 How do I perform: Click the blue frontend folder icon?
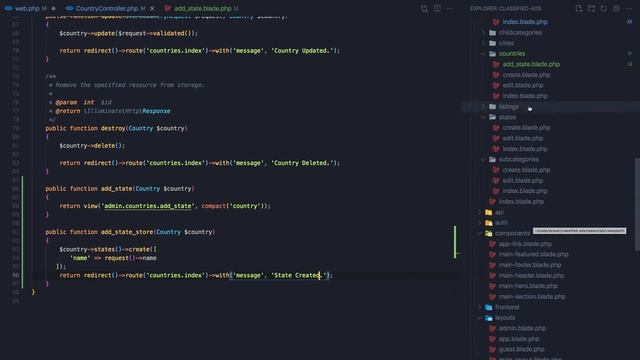point(489,307)
